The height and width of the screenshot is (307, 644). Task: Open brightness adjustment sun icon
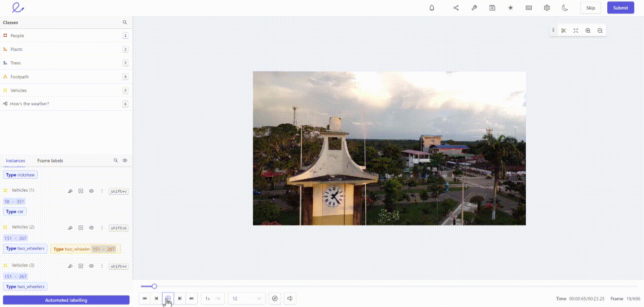click(x=511, y=8)
